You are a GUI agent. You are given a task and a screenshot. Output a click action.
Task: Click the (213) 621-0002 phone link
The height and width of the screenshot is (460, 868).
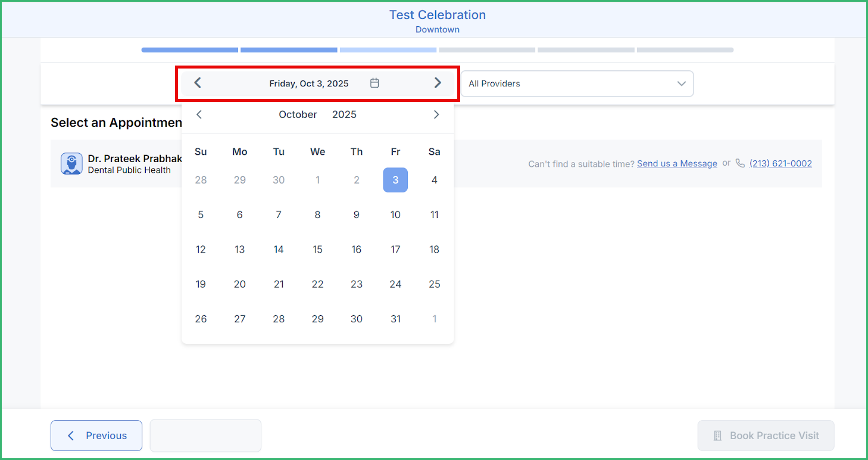(x=780, y=163)
